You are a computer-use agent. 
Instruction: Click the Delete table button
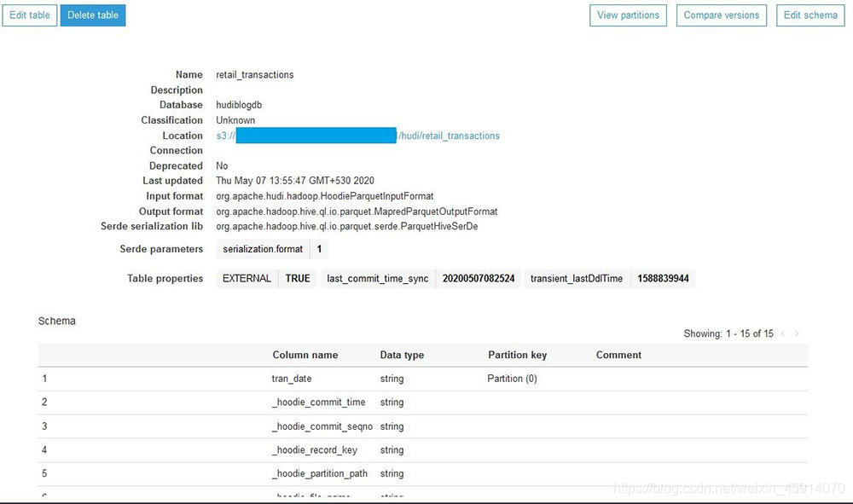pos(93,15)
